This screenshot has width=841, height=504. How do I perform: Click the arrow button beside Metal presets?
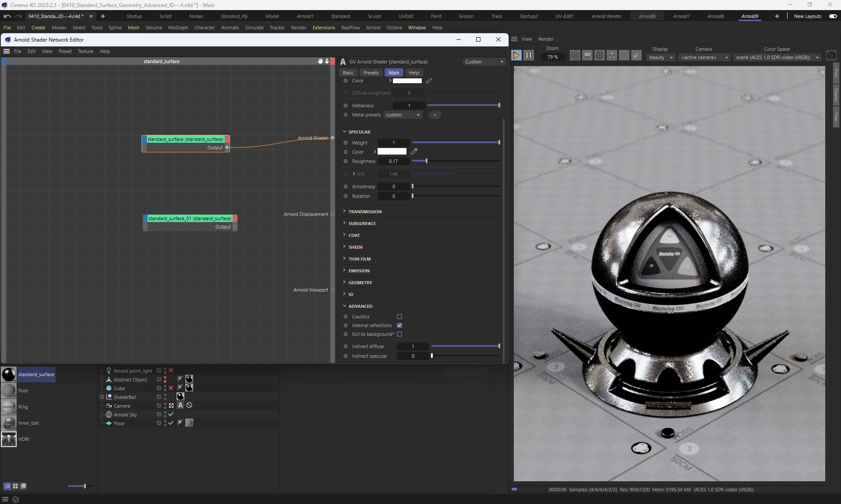[x=435, y=115]
